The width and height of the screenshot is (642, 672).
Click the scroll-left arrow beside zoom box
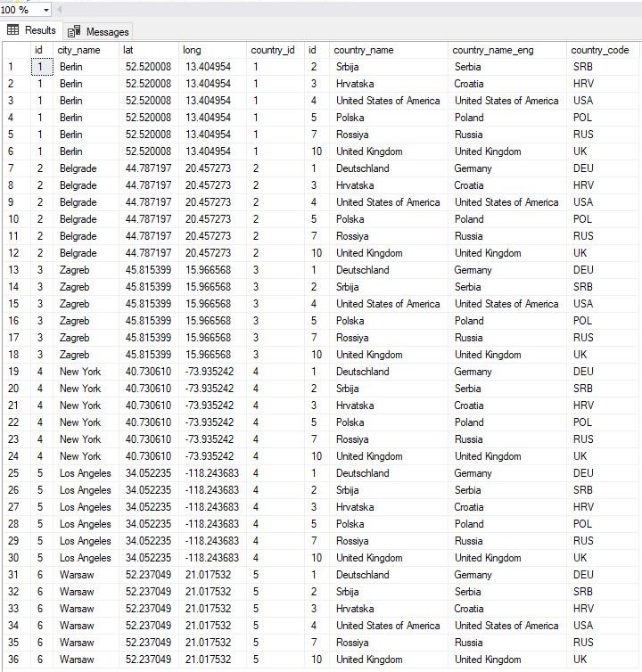(59, 10)
